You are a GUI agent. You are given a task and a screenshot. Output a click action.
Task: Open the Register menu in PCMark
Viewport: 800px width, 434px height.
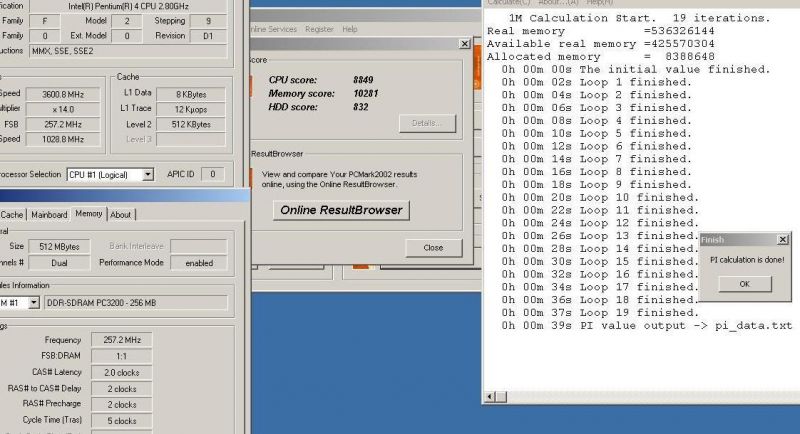(x=319, y=29)
